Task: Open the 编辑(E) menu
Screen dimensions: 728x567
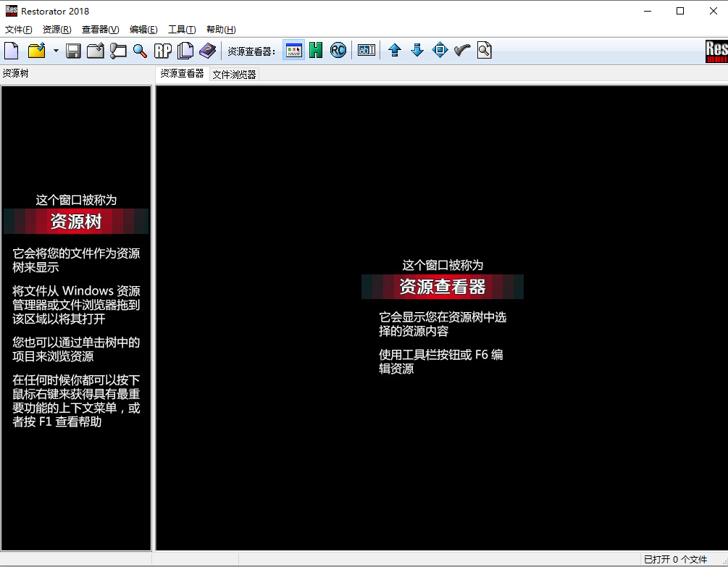Action: click(143, 30)
